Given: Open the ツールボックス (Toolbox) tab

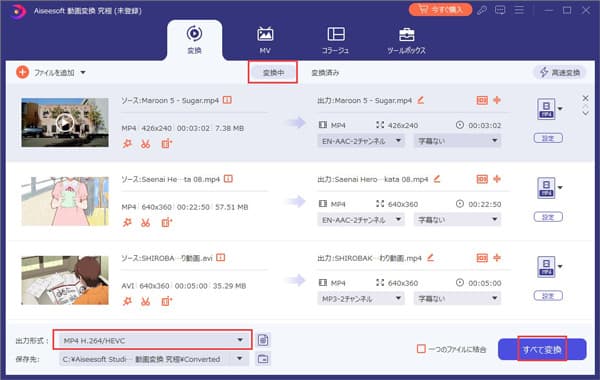Looking at the screenshot, I should [406, 40].
